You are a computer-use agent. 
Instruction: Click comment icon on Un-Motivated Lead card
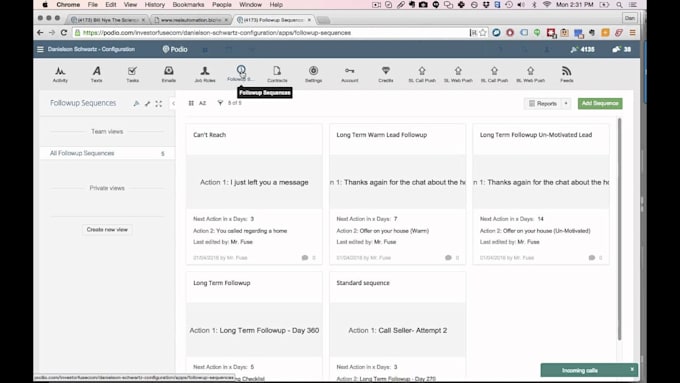pos(592,258)
